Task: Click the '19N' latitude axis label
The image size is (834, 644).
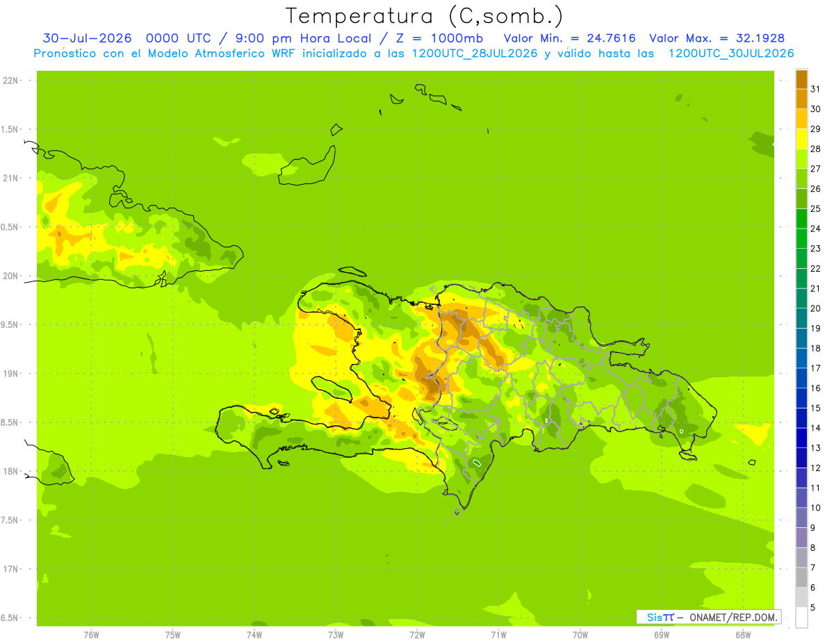Action: pyautogui.click(x=11, y=374)
